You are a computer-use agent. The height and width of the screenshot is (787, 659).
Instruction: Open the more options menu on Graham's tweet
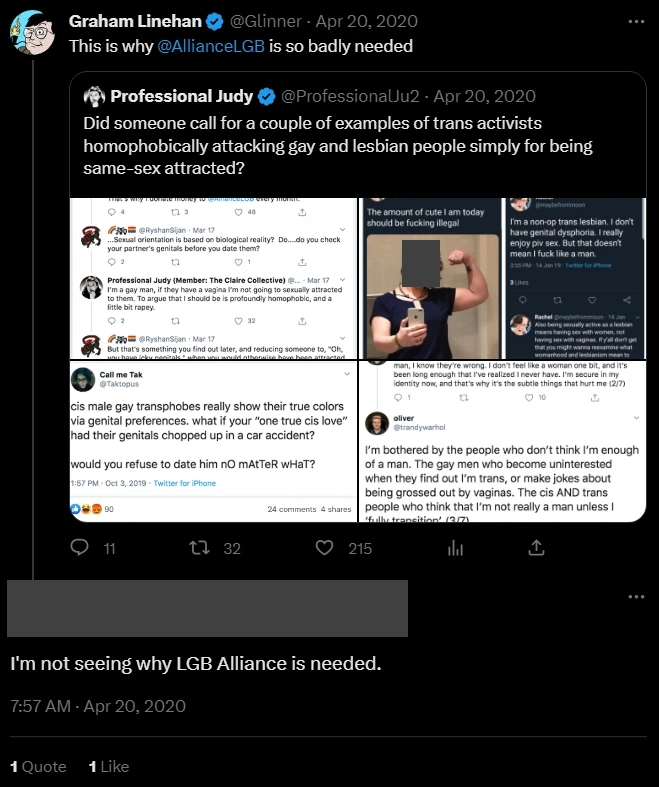pos(636,21)
